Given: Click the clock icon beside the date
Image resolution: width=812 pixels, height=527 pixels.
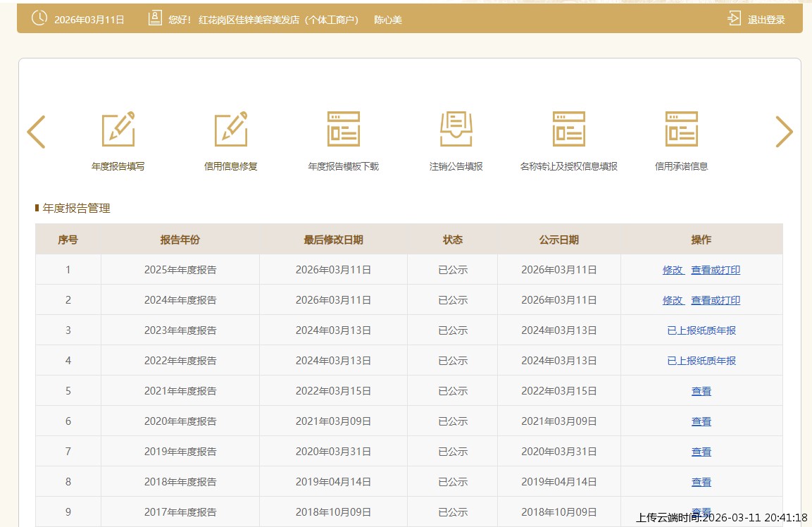Looking at the screenshot, I should tap(40, 19).
